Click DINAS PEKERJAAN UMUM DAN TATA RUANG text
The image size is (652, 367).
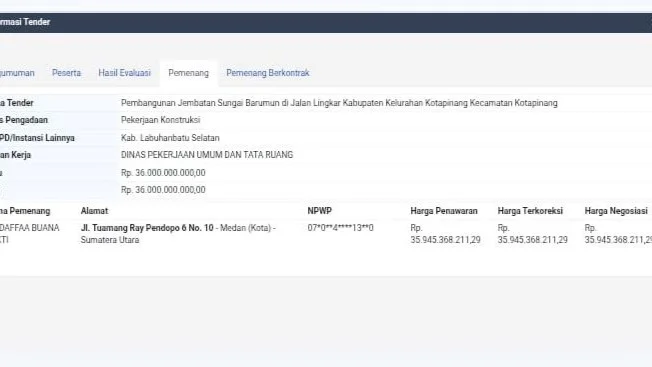coord(207,155)
